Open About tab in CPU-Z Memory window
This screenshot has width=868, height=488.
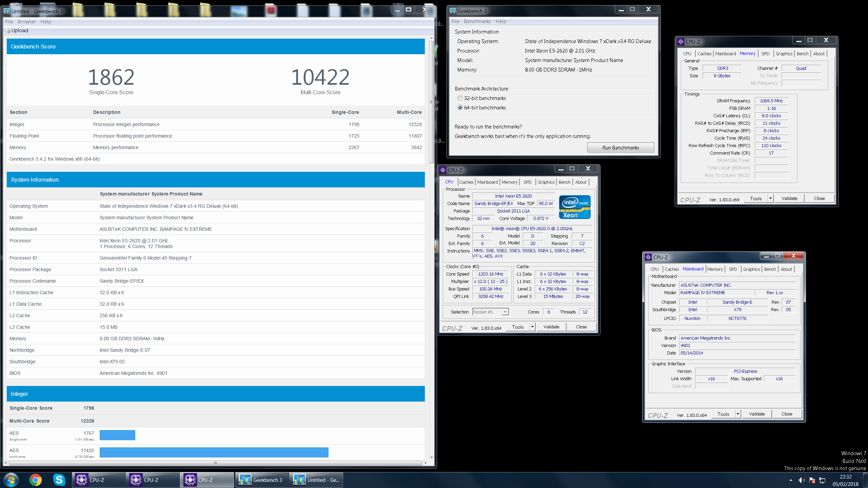819,54
